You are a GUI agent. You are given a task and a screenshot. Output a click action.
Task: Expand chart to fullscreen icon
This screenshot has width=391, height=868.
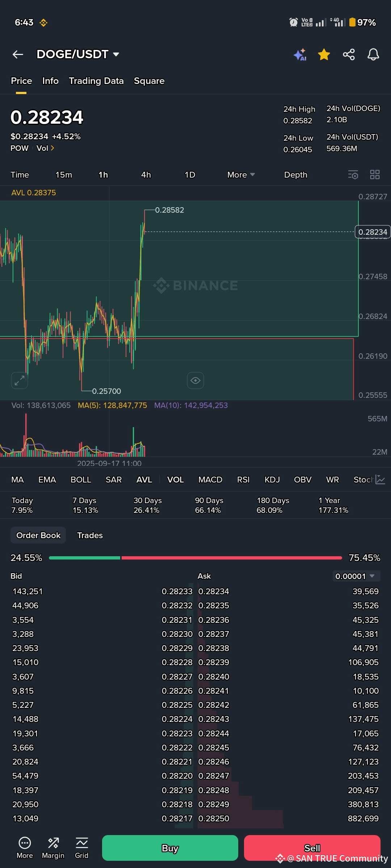click(20, 380)
